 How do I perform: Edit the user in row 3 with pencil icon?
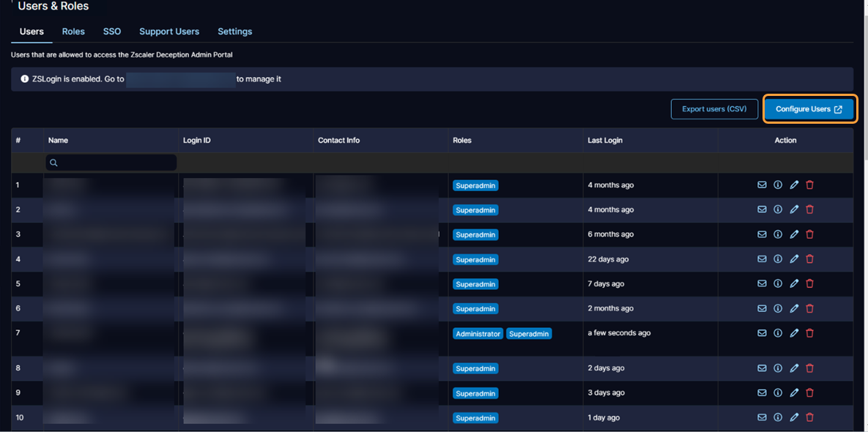[x=794, y=234]
